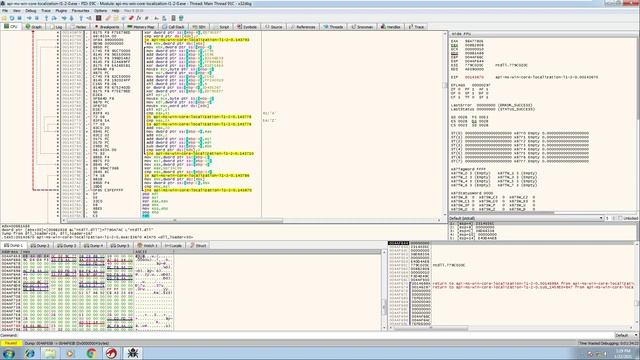This screenshot has width=640, height=360.
Task: Adjust the argument count spinner
Action: tap(610, 218)
